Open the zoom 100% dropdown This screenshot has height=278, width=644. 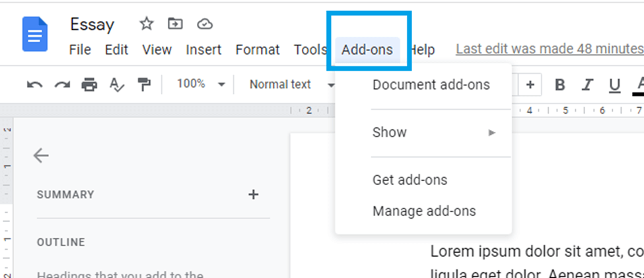201,84
